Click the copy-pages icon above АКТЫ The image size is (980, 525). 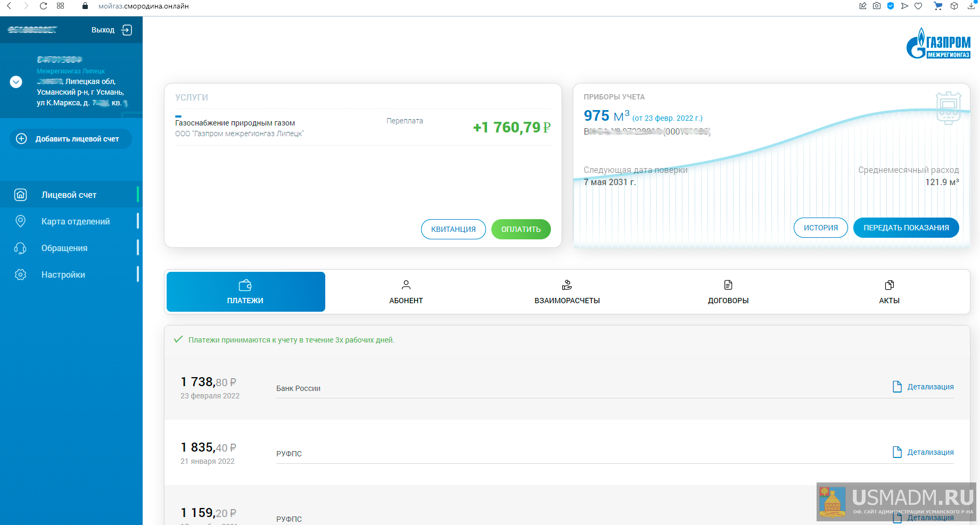pyautogui.click(x=890, y=285)
